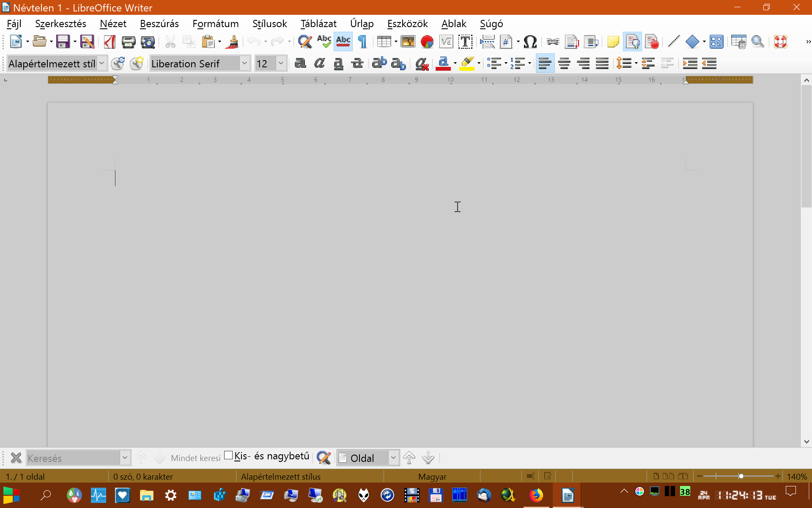The height and width of the screenshot is (508, 812).
Task: Expand Oldal navigate-by dropdown
Action: tap(393, 458)
